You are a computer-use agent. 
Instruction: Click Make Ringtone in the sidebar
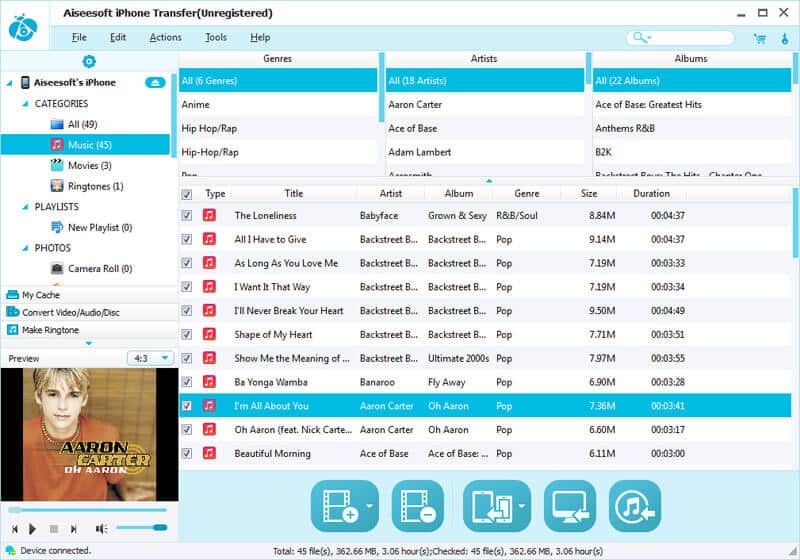pyautogui.click(x=50, y=330)
